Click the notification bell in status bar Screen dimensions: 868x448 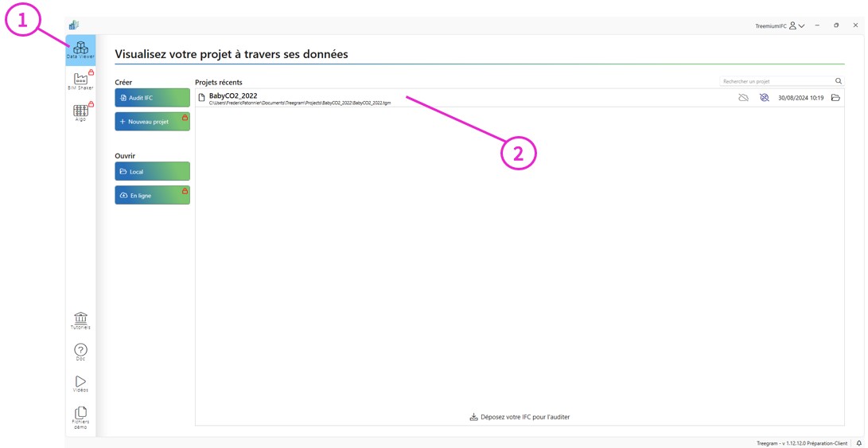click(858, 443)
